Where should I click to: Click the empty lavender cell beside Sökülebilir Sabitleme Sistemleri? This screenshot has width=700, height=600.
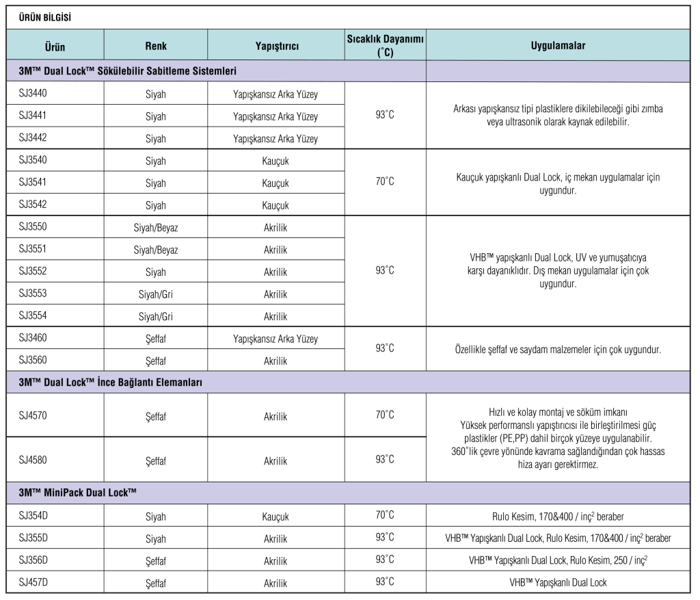(x=558, y=71)
